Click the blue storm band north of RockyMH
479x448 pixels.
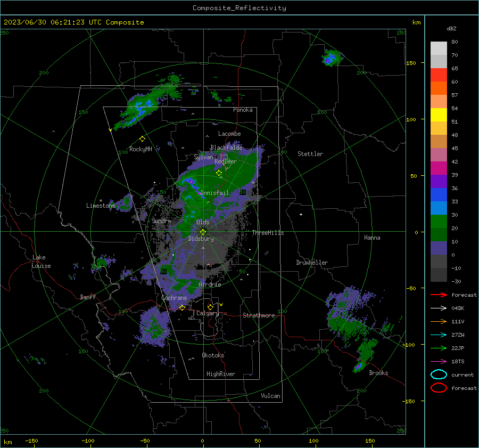coord(141,110)
